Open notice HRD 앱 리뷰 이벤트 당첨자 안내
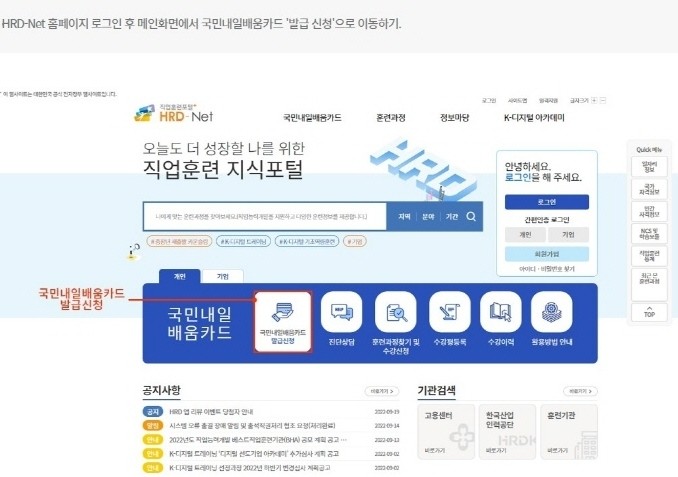Image resolution: width=678 pixels, height=477 pixels. pos(211,412)
